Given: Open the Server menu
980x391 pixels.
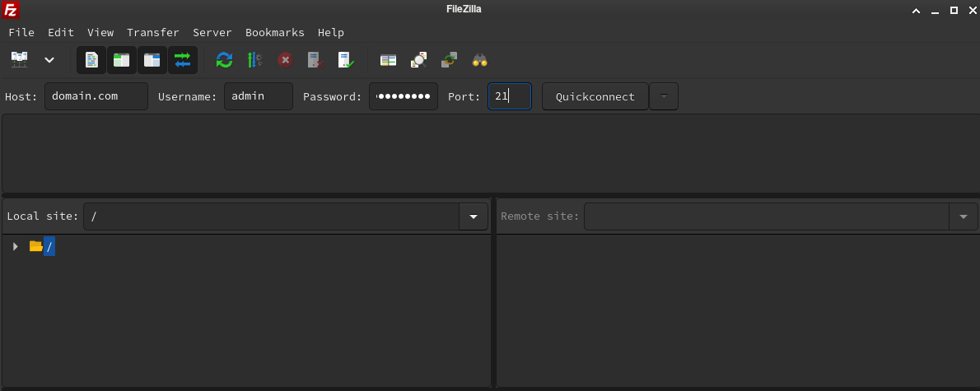Looking at the screenshot, I should pos(212,32).
